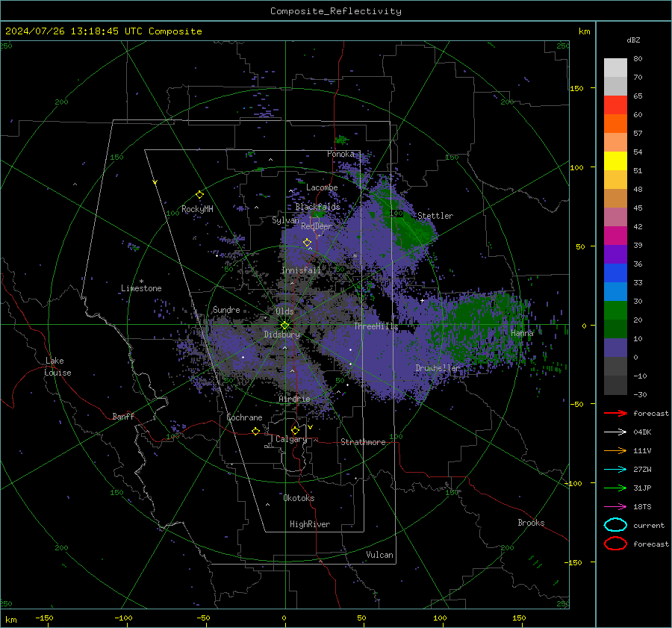Click the Airdrie city label
The width and height of the screenshot is (672, 628).
click(294, 399)
